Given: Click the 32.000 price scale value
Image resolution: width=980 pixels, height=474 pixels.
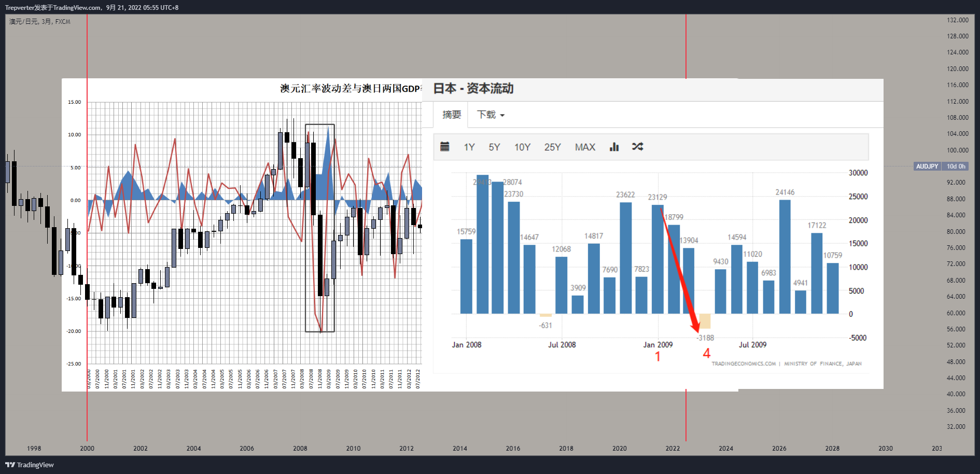Looking at the screenshot, I should click(x=957, y=427).
